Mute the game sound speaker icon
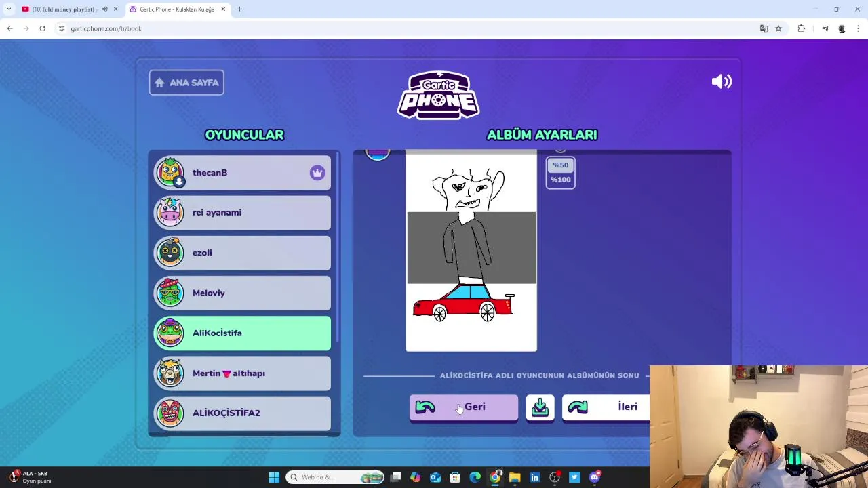The image size is (868, 488). [x=722, y=82]
